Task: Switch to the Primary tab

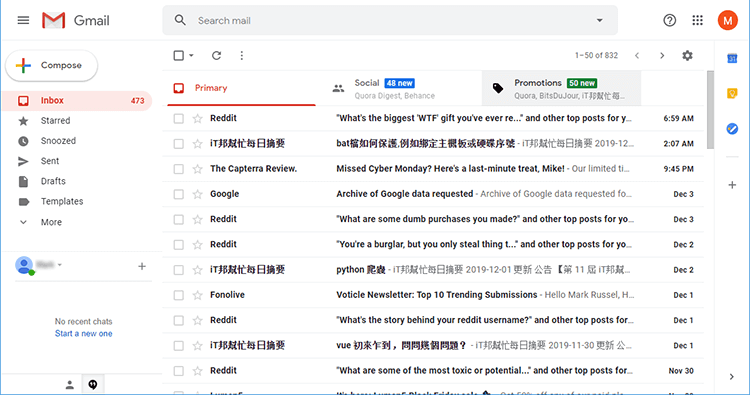Action: 242,88
